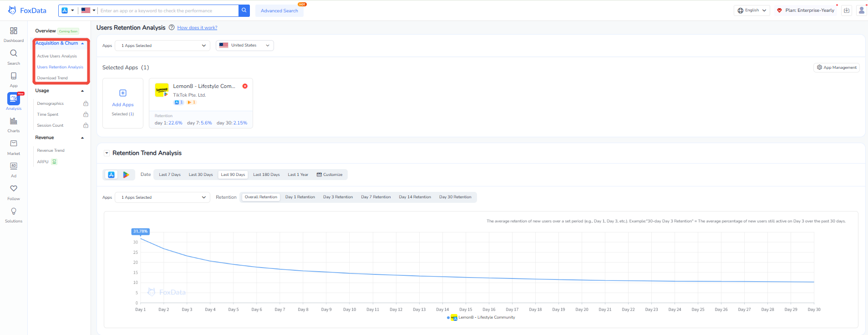Open Overview in the side menu
868x335 pixels.
tap(46, 31)
